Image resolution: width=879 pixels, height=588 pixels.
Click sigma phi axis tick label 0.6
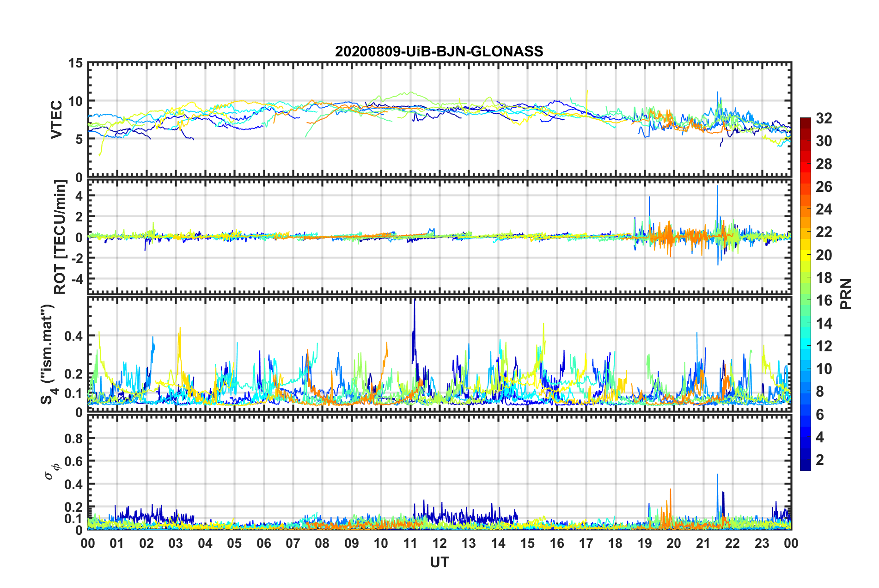point(74,461)
